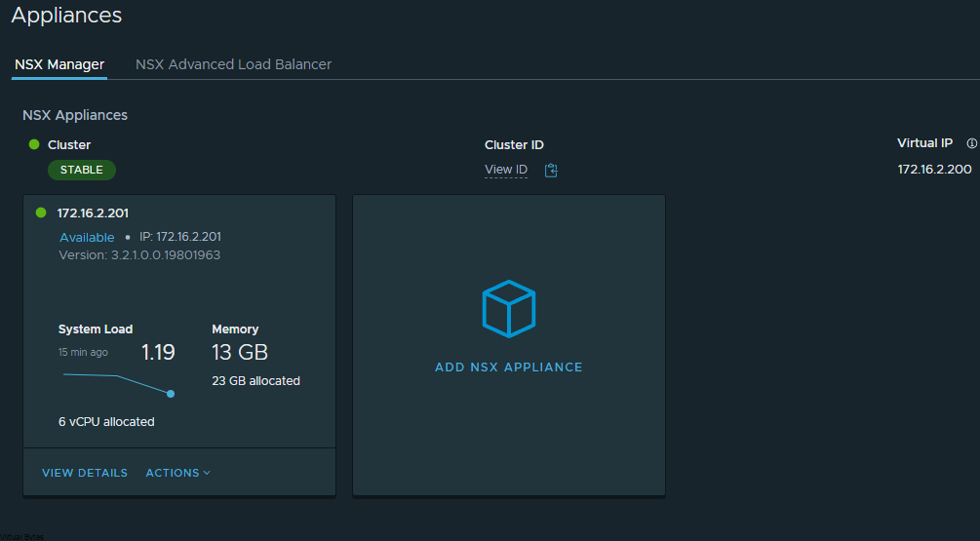Image resolution: width=980 pixels, height=541 pixels.
Task: Open the NSX Advanced Load Balancer tab
Action: (233, 64)
